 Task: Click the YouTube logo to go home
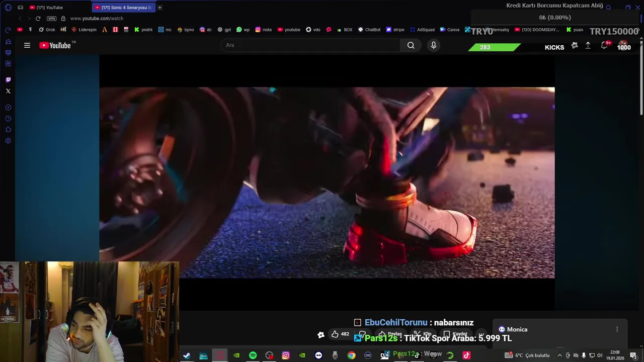pyautogui.click(x=55, y=45)
